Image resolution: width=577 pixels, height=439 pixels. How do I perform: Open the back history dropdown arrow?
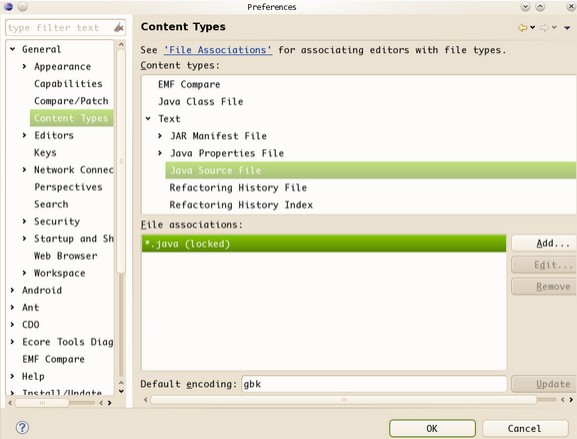coord(532,28)
